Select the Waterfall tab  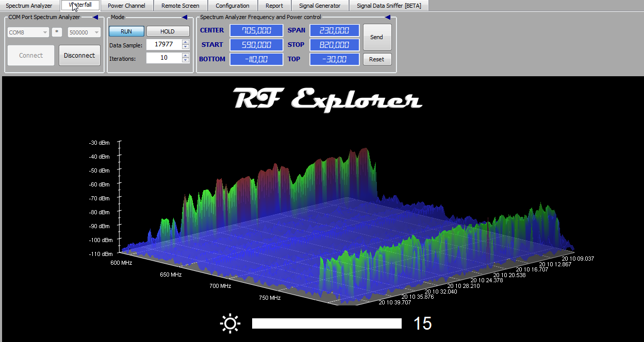coord(80,5)
